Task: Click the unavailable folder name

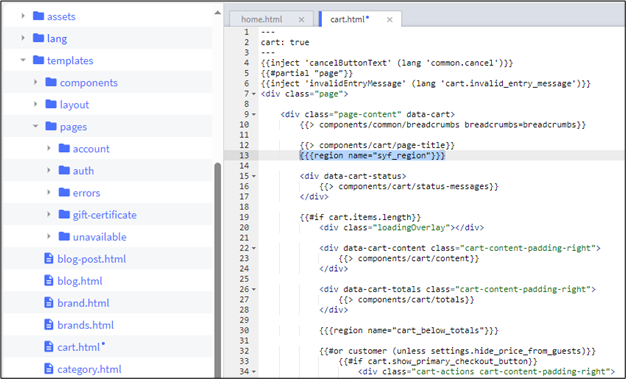Action: point(99,237)
